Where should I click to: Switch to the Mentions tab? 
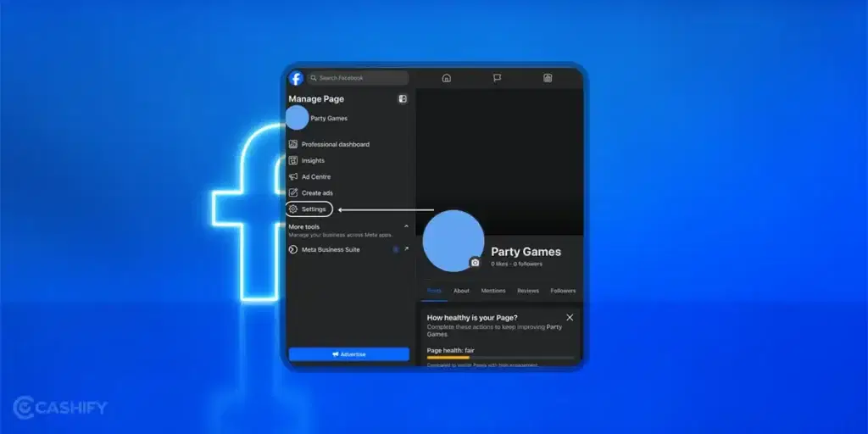493,291
